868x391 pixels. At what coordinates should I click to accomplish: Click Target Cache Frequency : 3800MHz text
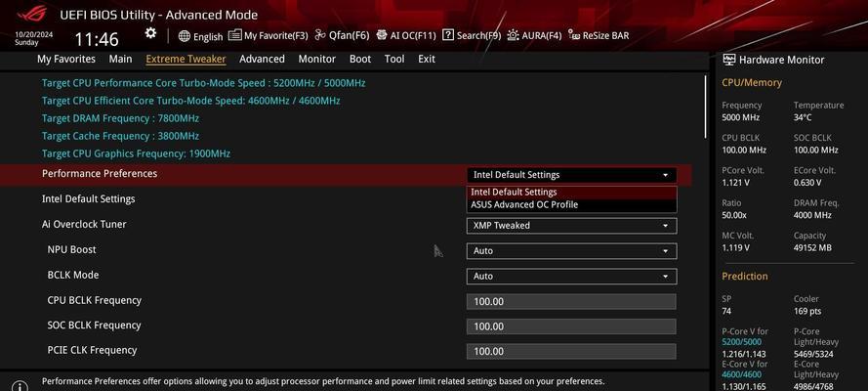click(121, 136)
